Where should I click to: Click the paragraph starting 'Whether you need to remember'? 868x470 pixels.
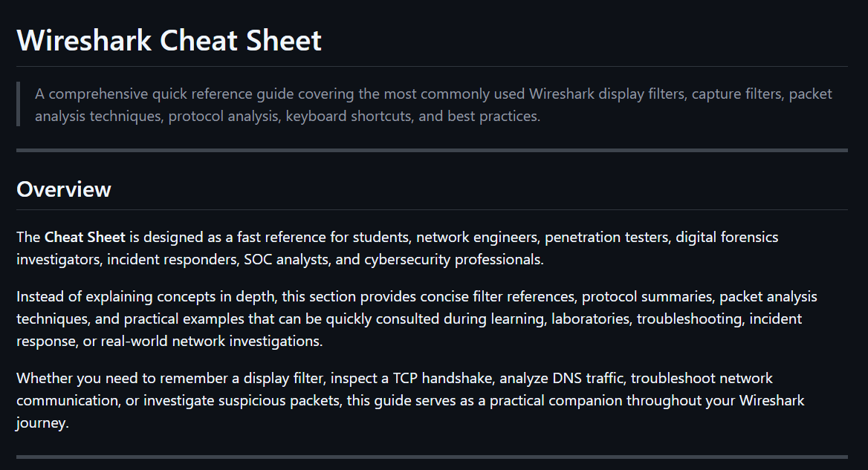410,400
